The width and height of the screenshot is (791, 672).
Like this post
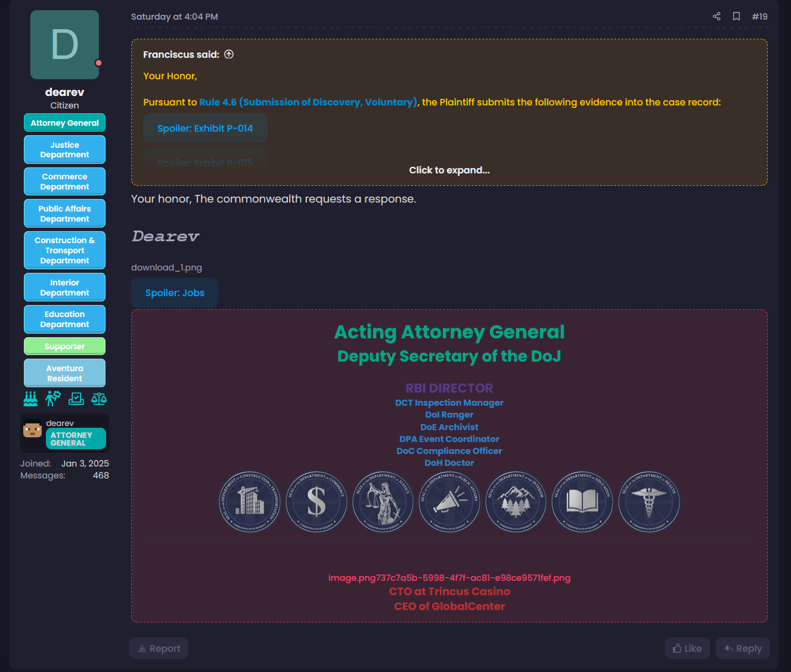tap(687, 648)
